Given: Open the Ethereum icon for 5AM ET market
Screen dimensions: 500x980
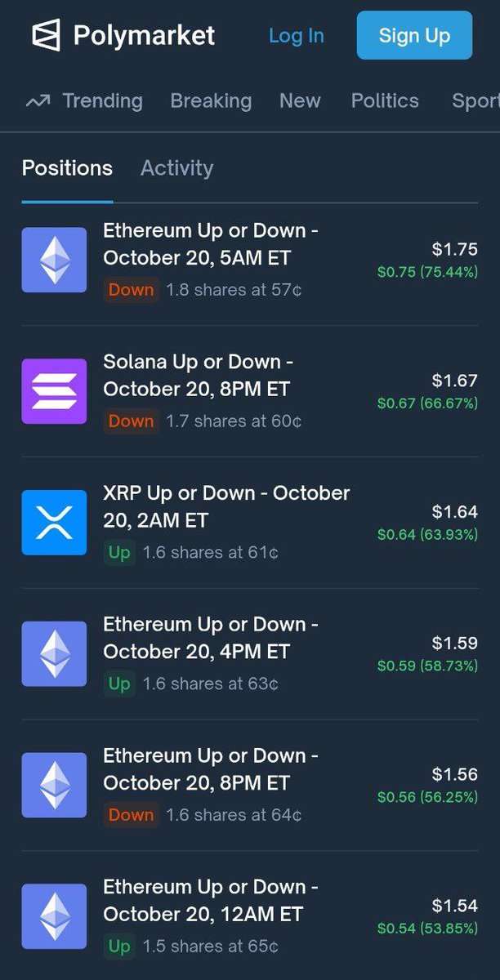Looking at the screenshot, I should [54, 260].
